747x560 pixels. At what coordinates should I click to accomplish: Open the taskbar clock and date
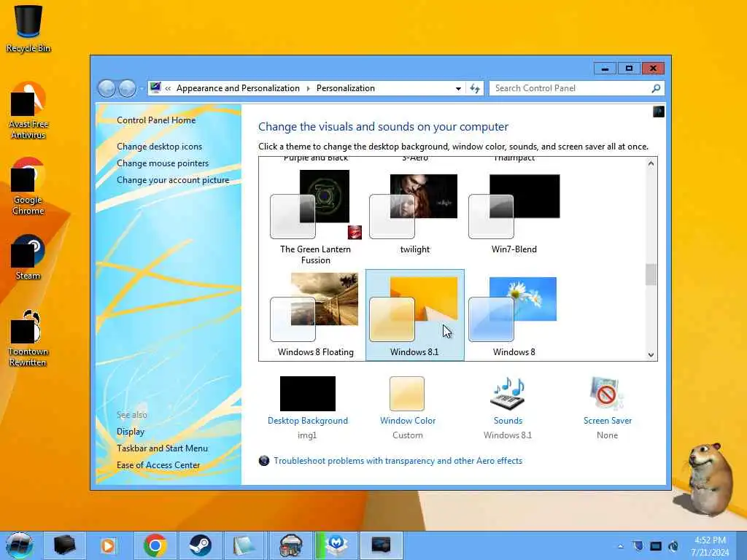tap(710, 546)
